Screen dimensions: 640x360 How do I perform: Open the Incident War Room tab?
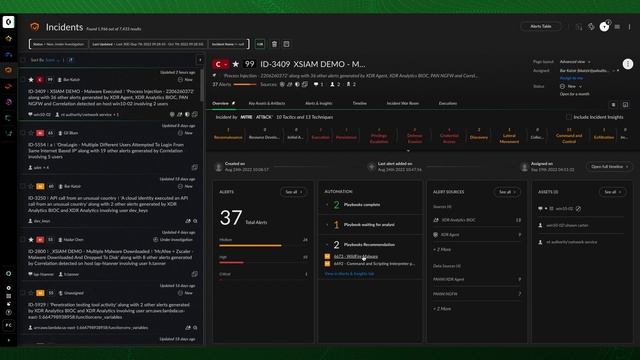[403, 103]
